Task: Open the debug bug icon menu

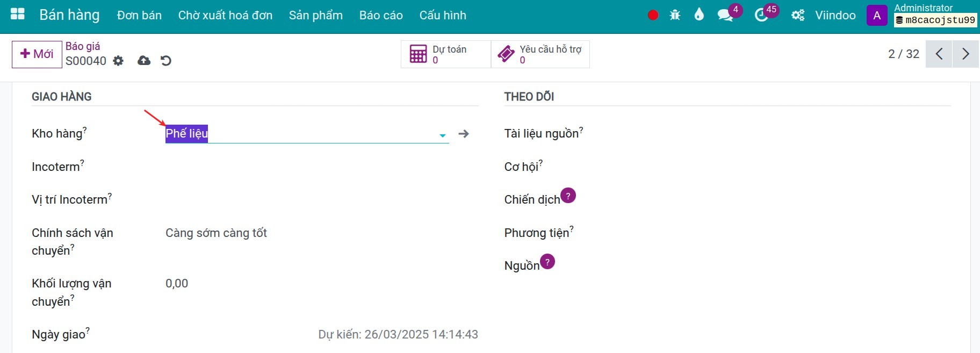Action: tap(675, 15)
